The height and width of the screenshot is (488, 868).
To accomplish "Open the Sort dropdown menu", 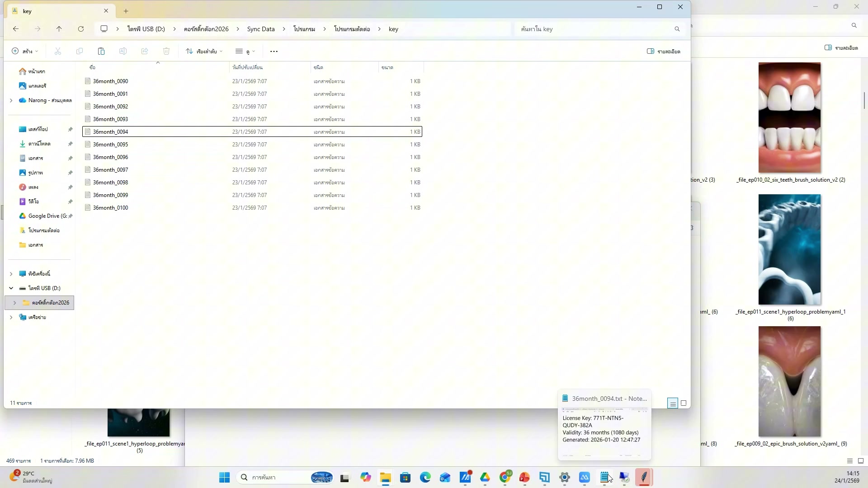I will [x=204, y=52].
